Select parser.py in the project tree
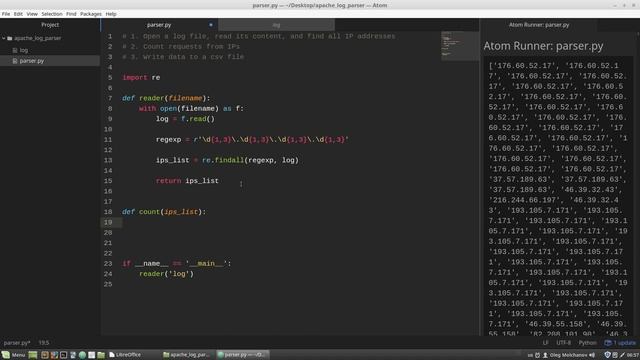The image size is (640, 360). click(x=31, y=61)
